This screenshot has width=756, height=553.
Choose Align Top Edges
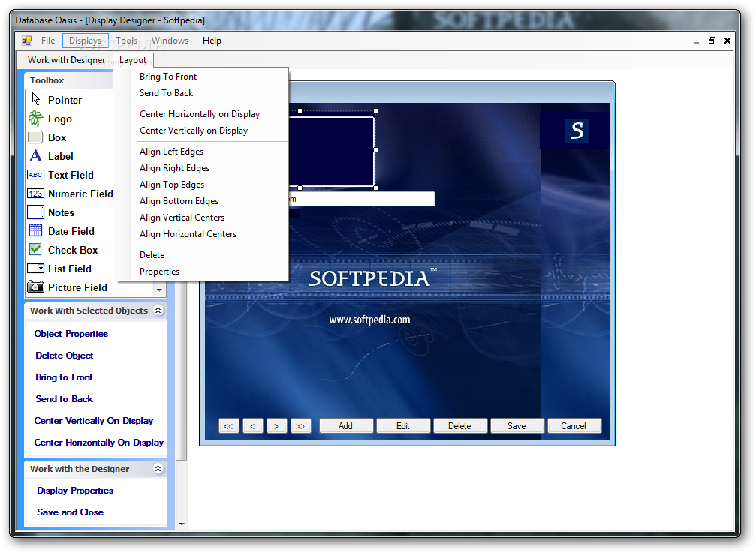[172, 184]
